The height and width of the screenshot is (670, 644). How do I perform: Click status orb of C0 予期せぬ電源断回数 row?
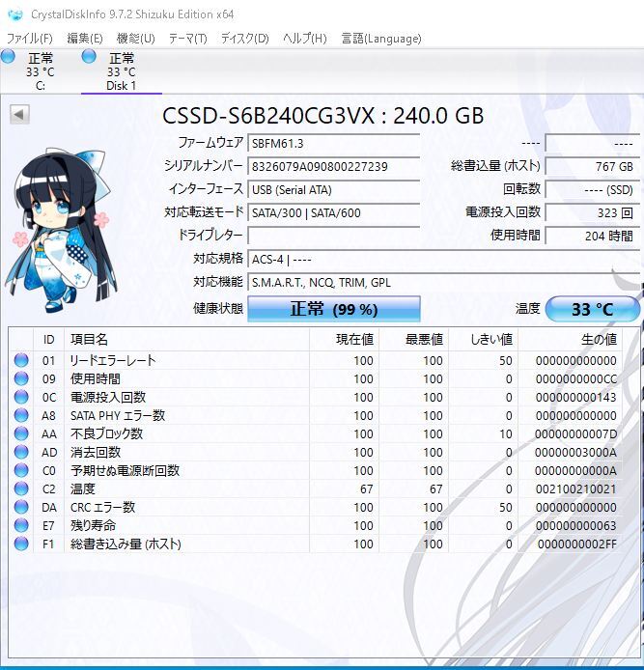point(21,470)
